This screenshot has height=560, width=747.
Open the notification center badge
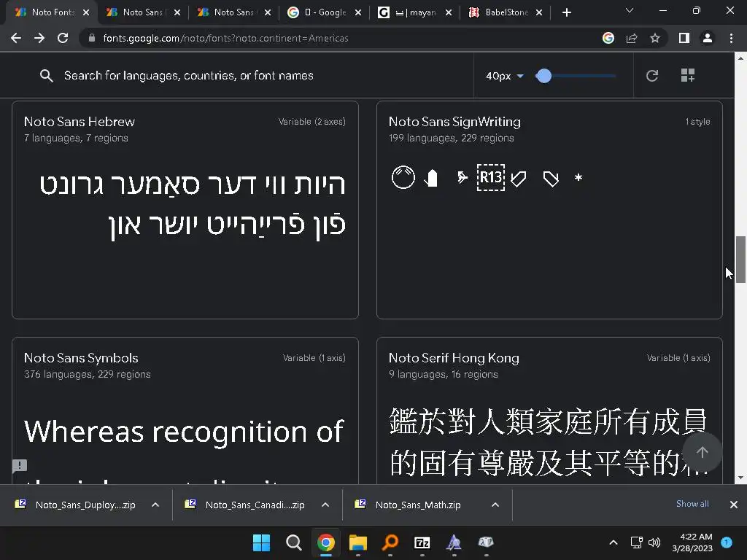click(x=727, y=542)
